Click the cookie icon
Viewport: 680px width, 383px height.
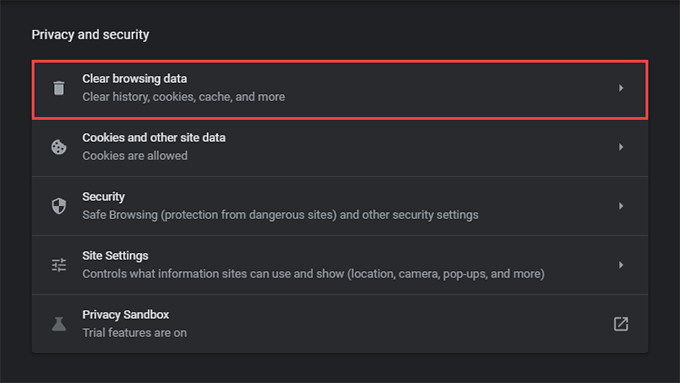[59, 147]
